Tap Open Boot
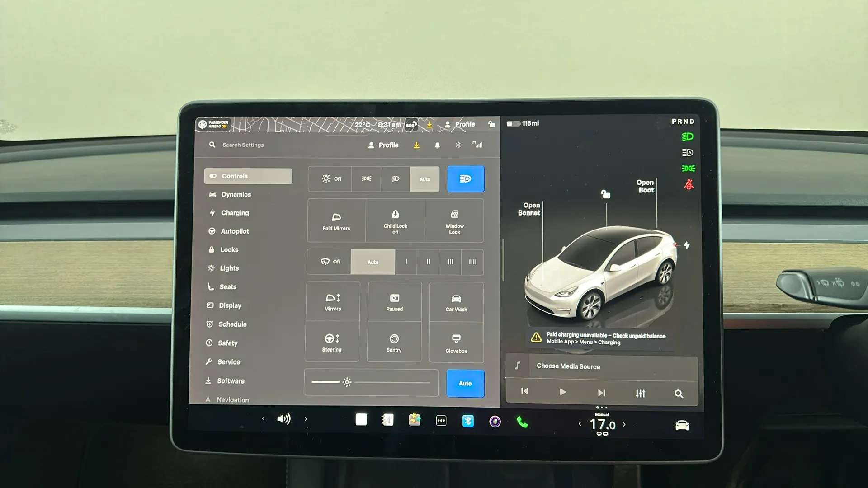The image size is (868, 488). (645, 186)
